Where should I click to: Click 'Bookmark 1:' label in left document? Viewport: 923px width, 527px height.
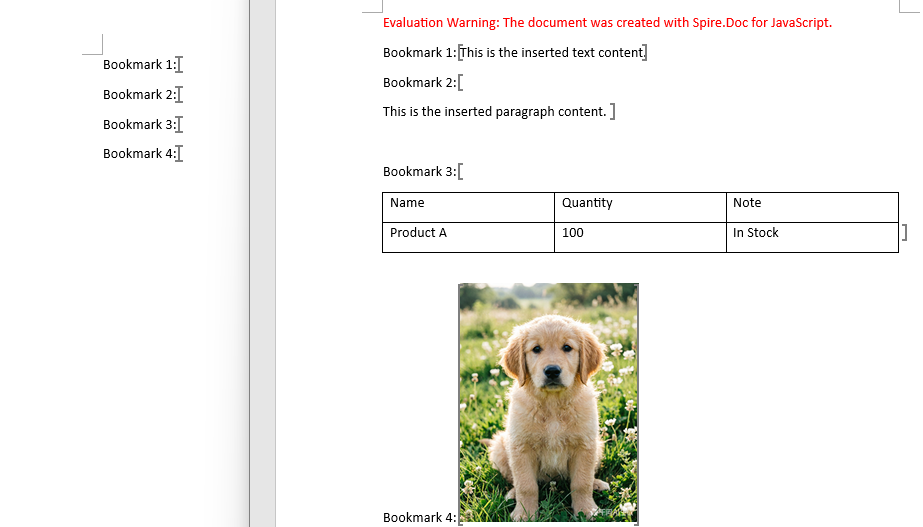140,65
